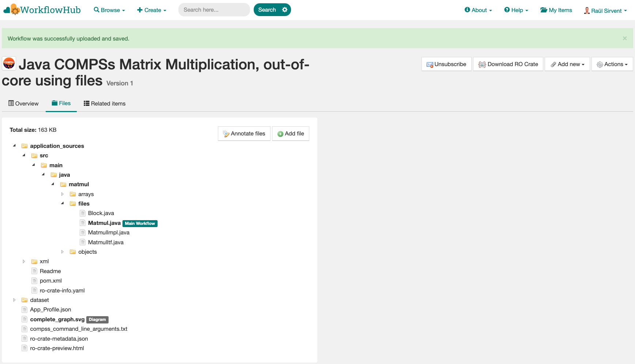Click the Matmul.java file icon
The height and width of the screenshot is (364, 635).
click(x=83, y=223)
